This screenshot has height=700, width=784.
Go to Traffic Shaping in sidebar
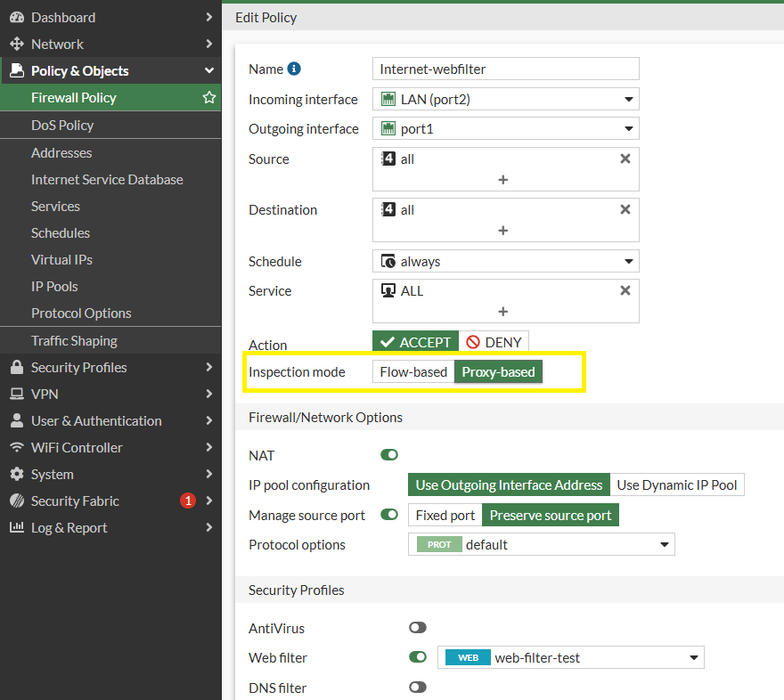click(74, 340)
